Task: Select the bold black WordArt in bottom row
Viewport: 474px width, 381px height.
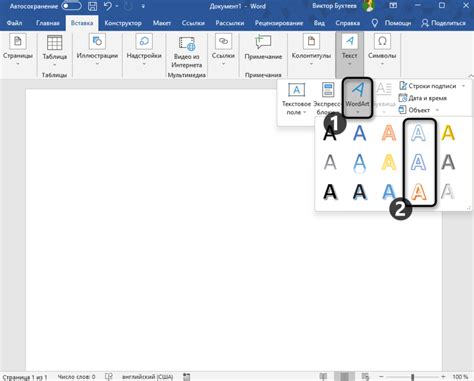Action: pyautogui.click(x=330, y=192)
